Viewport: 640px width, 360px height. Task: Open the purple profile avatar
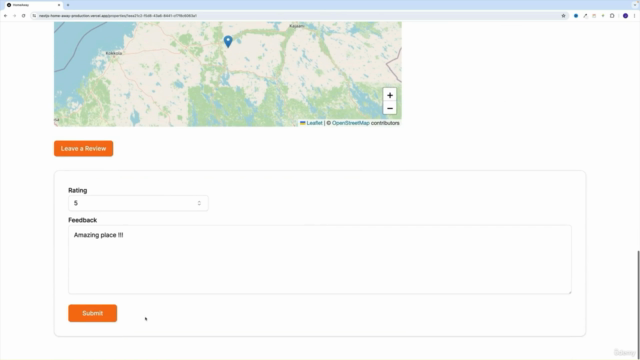(x=625, y=16)
